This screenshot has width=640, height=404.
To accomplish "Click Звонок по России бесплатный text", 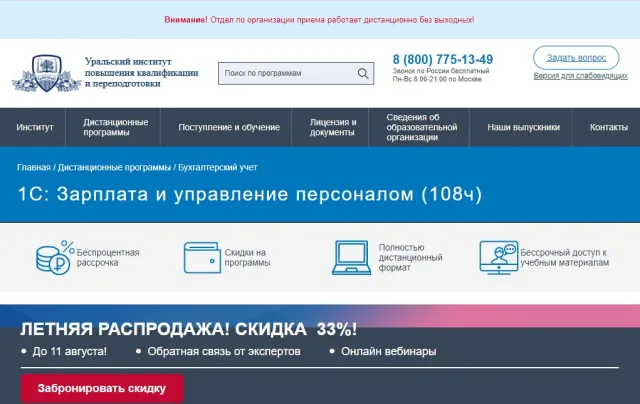I will coord(441,71).
